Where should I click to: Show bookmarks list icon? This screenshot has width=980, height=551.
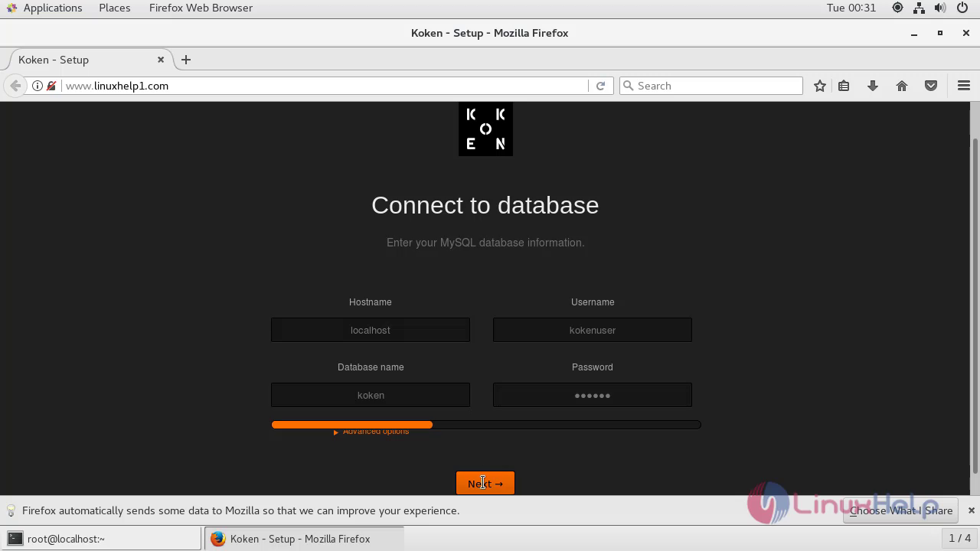[844, 86]
